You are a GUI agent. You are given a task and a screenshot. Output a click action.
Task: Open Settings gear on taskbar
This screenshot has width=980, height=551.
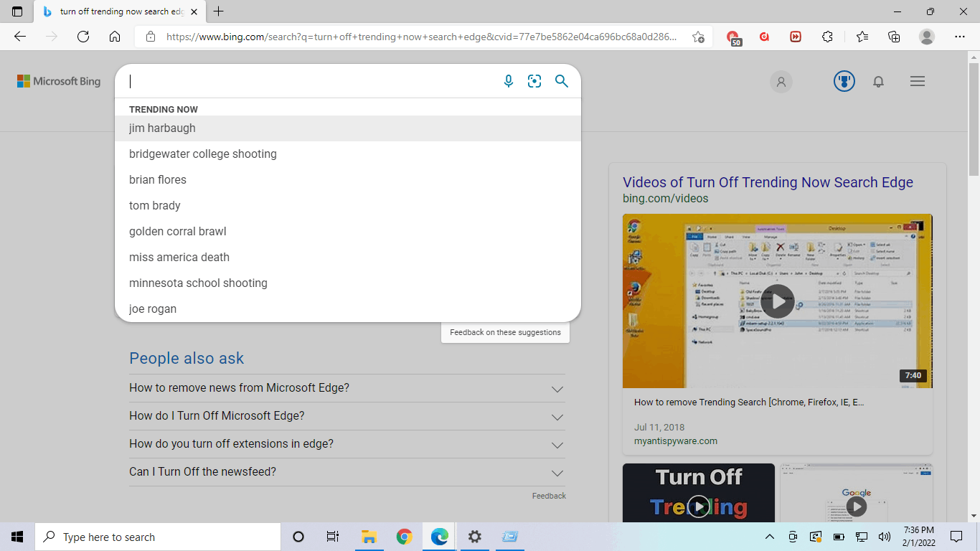click(474, 537)
